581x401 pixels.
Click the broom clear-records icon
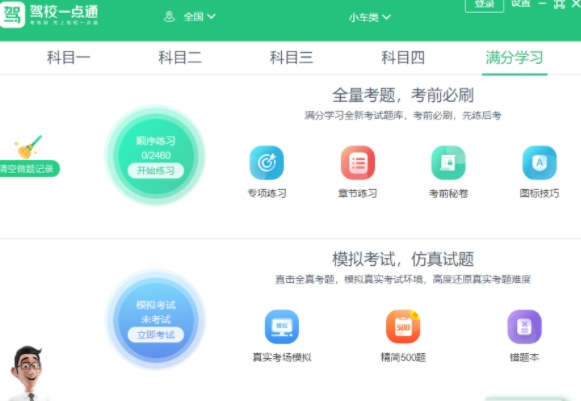point(28,147)
